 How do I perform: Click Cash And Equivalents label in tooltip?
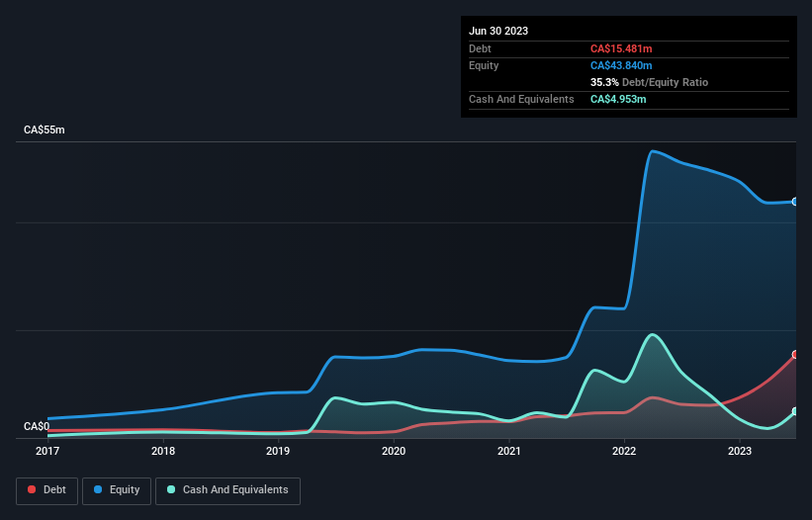tap(521, 99)
